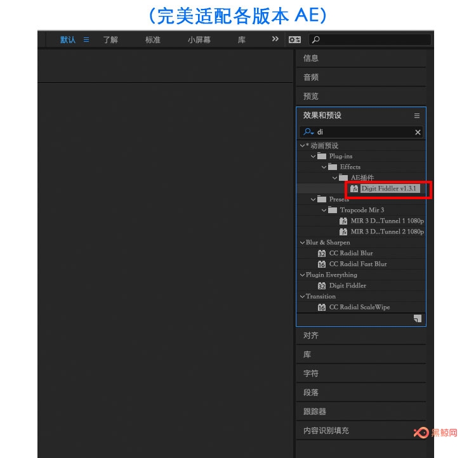Click the CC Radial ScaleWipe 16-bit icon

point(322,307)
